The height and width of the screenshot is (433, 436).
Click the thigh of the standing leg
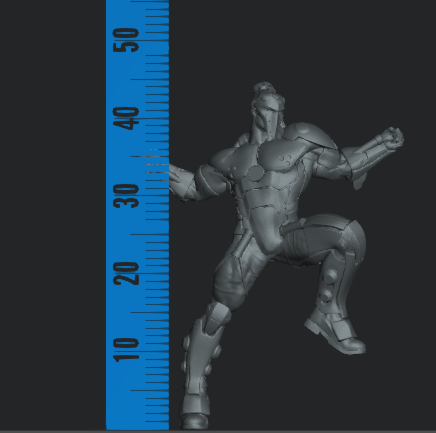coord(231,279)
